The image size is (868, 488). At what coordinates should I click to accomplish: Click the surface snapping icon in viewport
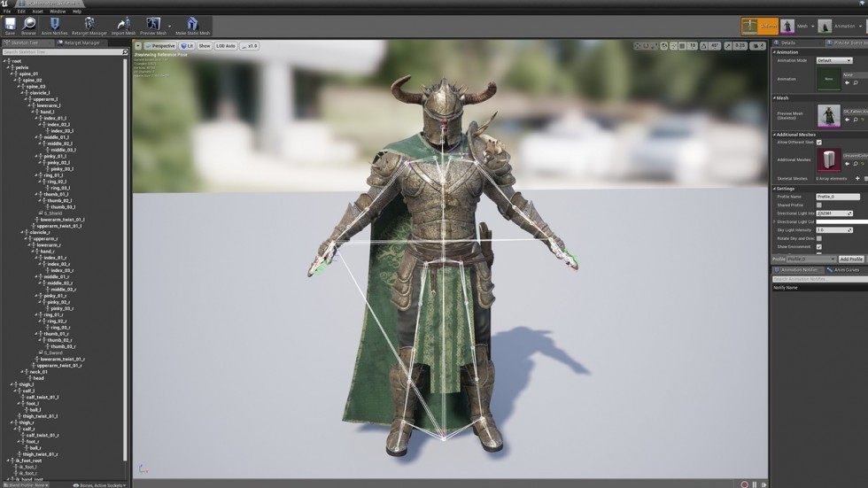[x=673, y=46]
